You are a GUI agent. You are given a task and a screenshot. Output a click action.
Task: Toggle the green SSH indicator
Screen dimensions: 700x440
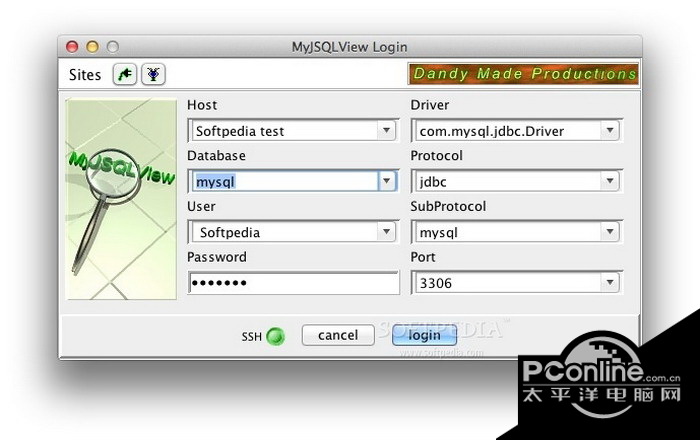tap(275, 336)
